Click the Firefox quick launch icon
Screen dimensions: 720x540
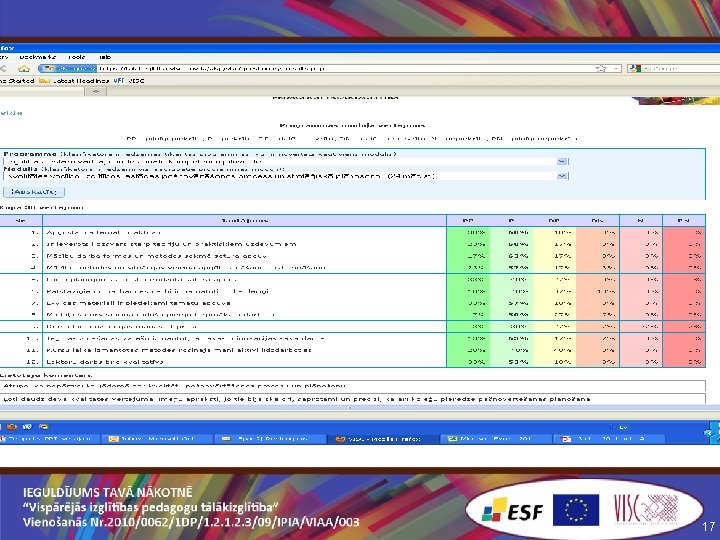click(x=12, y=427)
